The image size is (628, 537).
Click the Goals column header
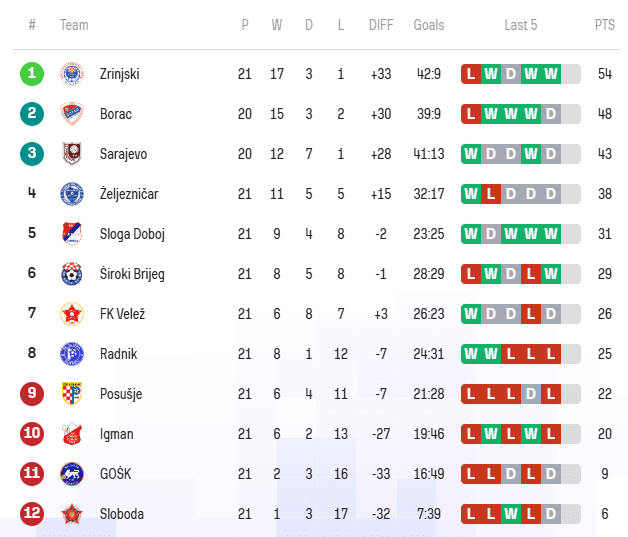(429, 25)
